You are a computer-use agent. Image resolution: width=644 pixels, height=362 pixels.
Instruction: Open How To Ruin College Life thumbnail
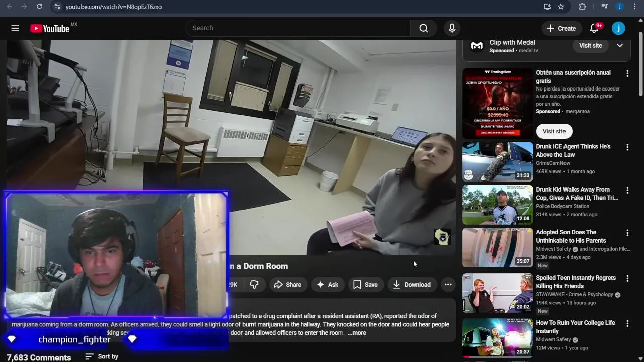point(498,338)
